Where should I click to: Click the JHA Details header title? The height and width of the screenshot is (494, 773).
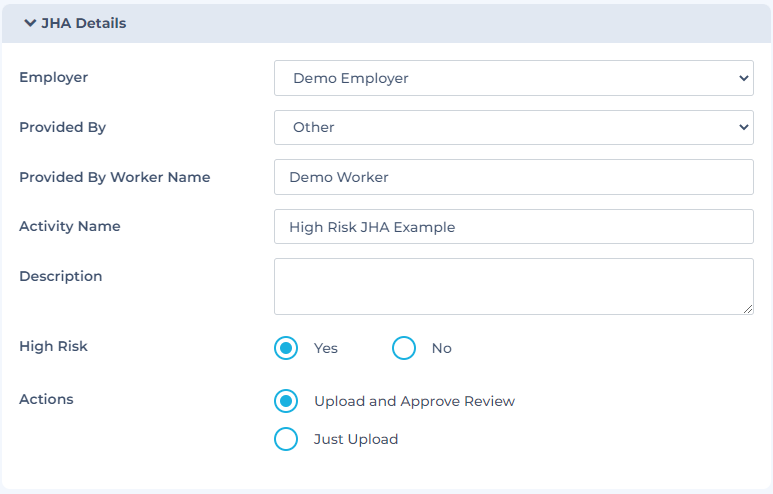(84, 23)
